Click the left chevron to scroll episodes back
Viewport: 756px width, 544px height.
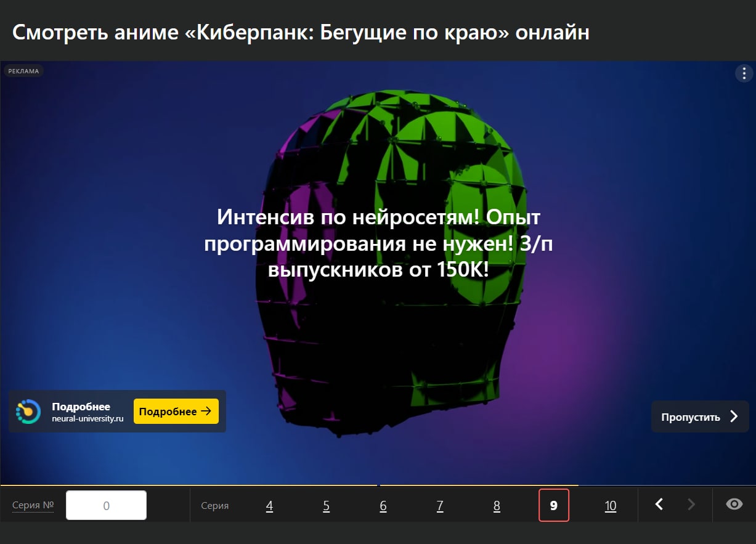(659, 504)
